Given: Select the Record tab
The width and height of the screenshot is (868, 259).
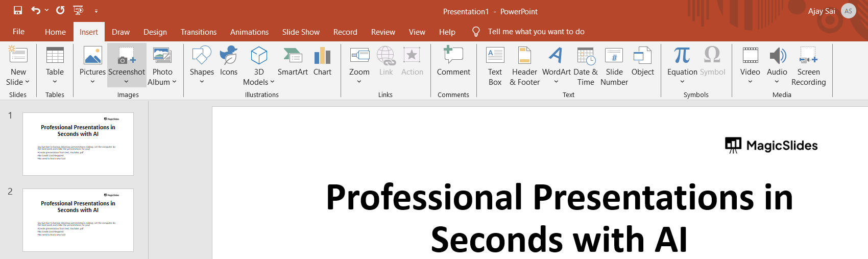Looking at the screenshot, I should 345,32.
